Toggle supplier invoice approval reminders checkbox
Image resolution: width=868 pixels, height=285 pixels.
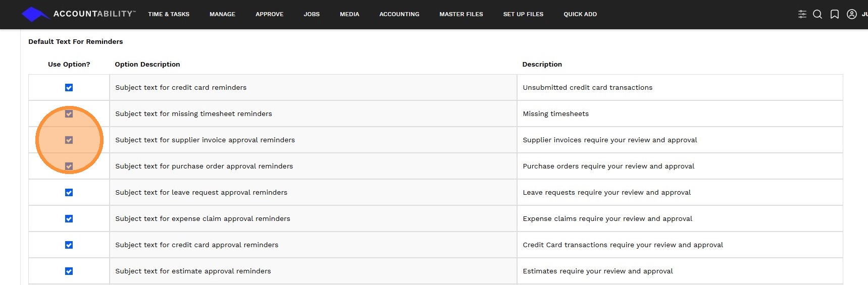coord(69,140)
